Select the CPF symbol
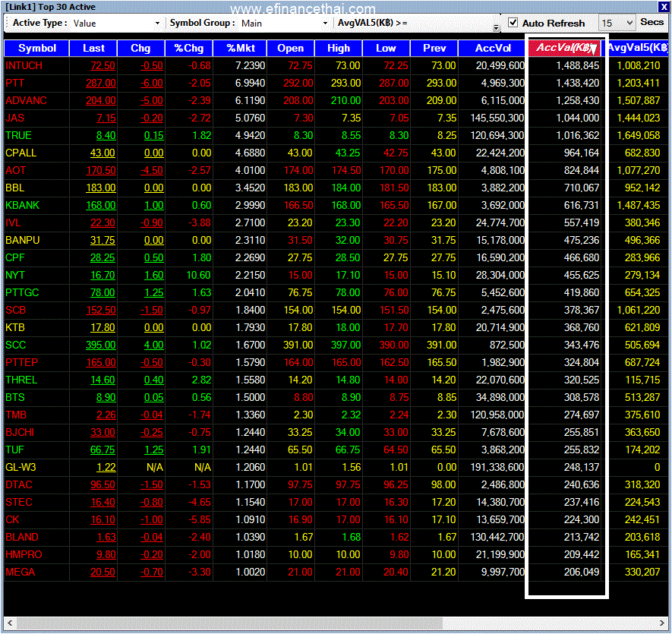Image resolution: width=672 pixels, height=634 pixels. tap(15, 257)
